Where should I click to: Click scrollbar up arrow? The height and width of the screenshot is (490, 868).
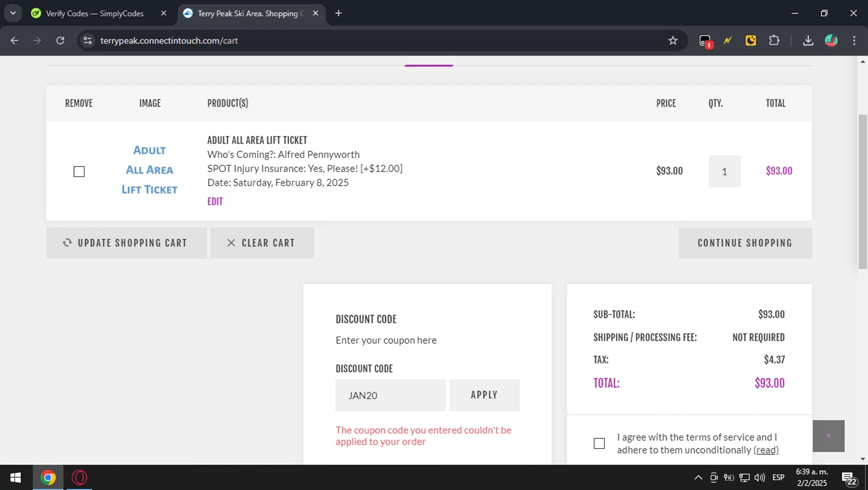(x=863, y=61)
